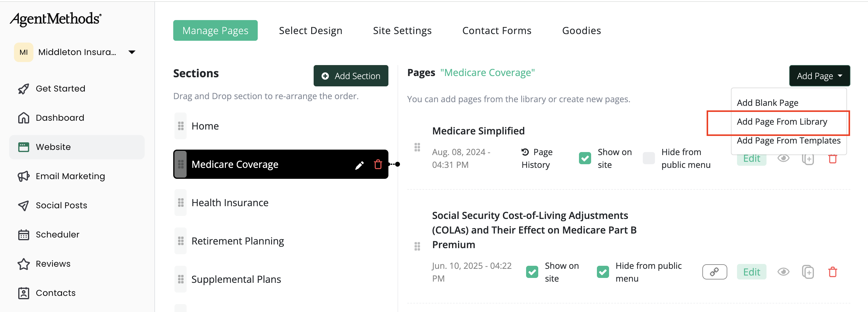Open Page History for Medicare Simplified
The width and height of the screenshot is (868, 312).
click(x=537, y=158)
